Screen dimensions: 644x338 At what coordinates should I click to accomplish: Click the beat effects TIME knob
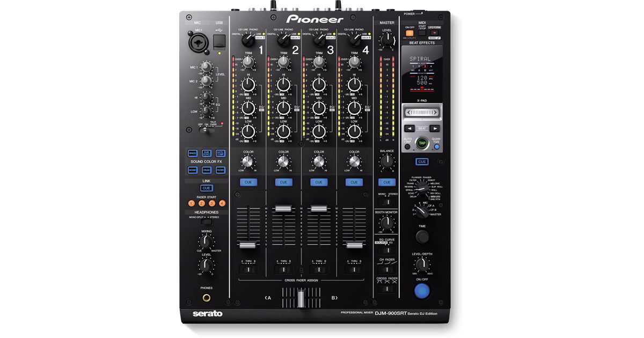coord(422,236)
